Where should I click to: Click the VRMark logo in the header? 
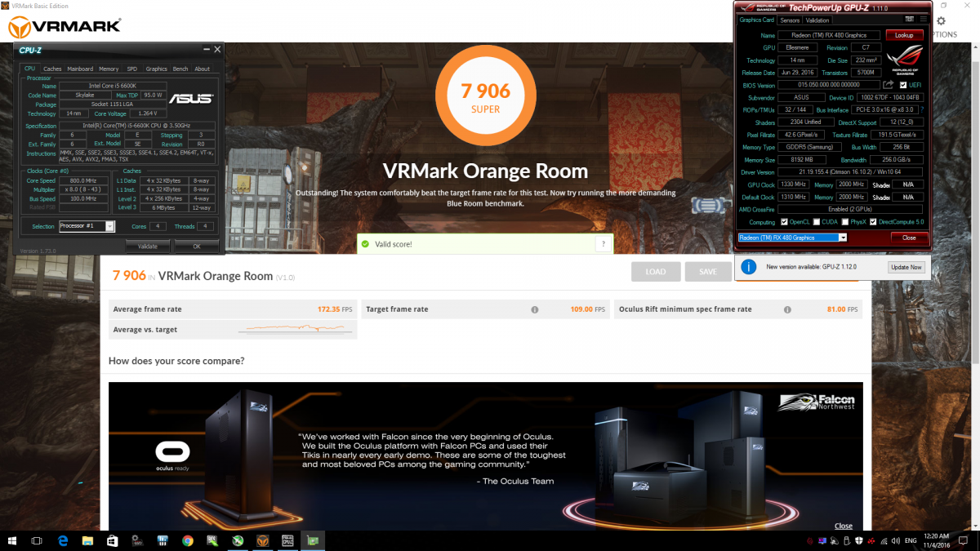(x=65, y=27)
